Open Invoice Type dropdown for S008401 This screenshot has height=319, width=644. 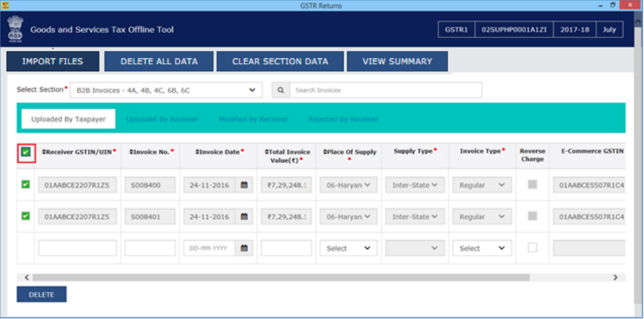pos(482,217)
